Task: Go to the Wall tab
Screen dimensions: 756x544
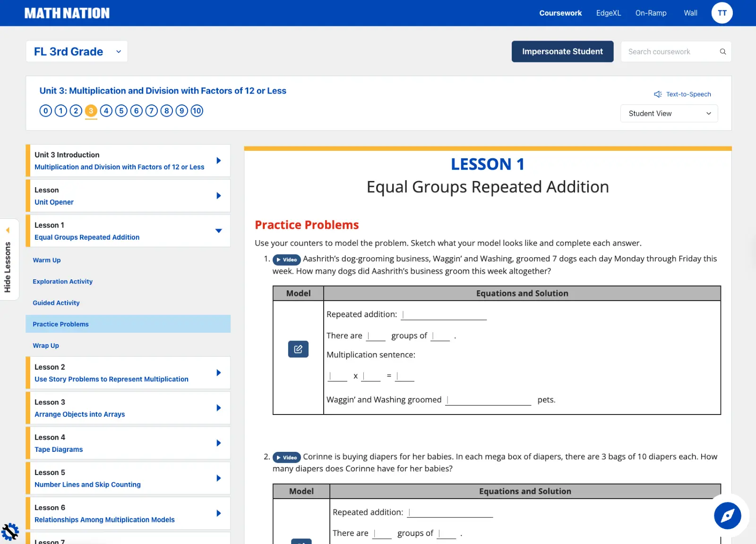Action: point(690,13)
